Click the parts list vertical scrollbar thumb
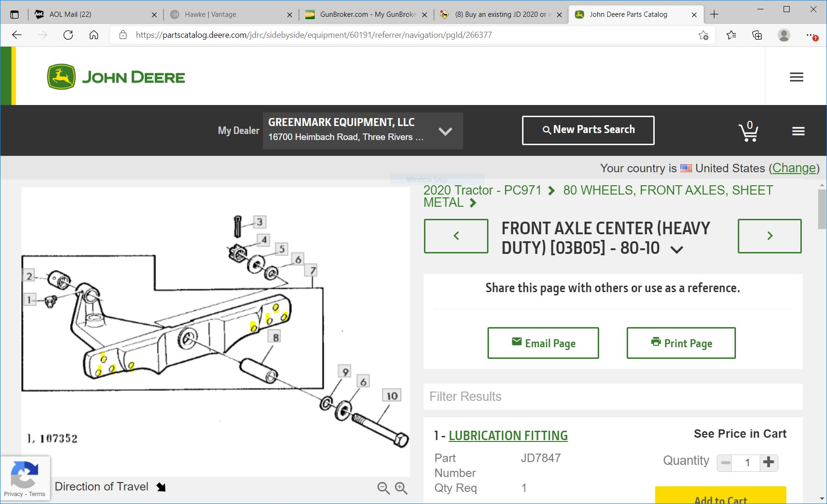Screen dimensions: 827x504 822,209
